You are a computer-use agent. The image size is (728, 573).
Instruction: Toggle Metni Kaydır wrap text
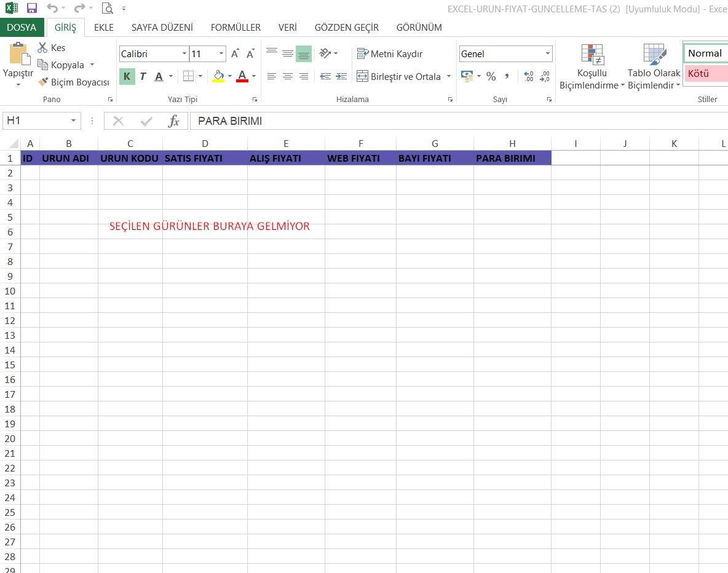coord(390,54)
